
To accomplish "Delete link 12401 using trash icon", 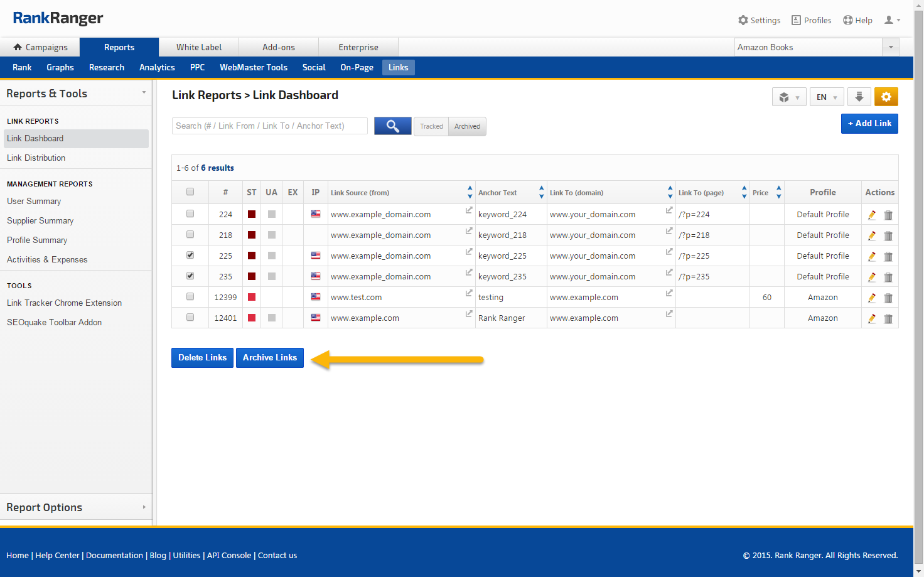I will (888, 319).
